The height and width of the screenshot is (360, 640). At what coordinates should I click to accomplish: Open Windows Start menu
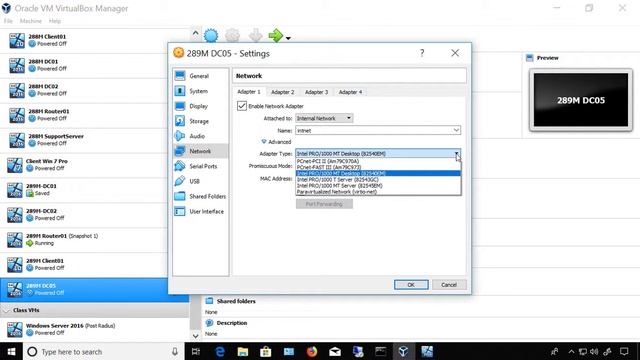(x=11, y=351)
